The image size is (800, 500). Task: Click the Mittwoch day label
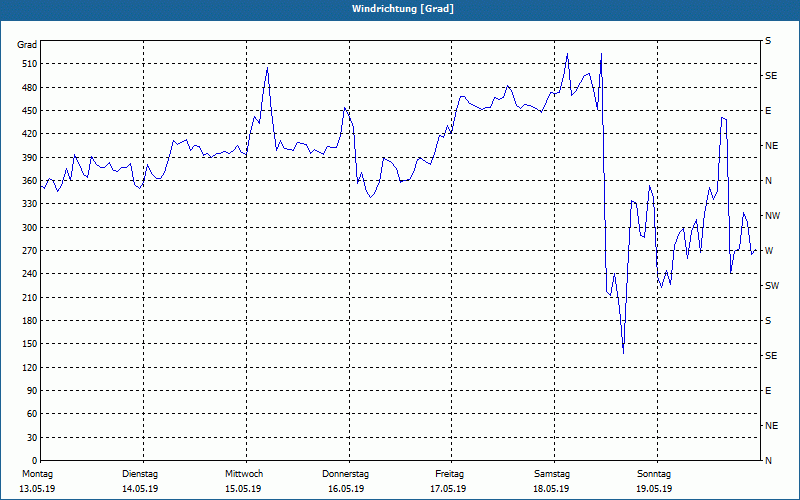click(x=244, y=474)
